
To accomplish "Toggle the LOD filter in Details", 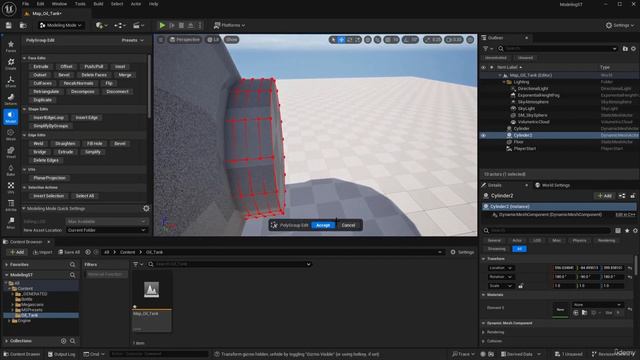I will (537, 241).
